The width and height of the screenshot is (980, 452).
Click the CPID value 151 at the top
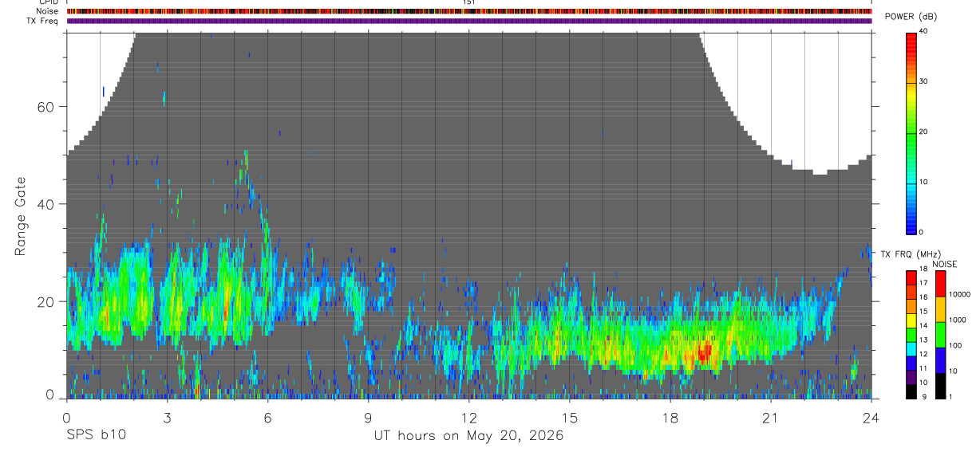468,2
